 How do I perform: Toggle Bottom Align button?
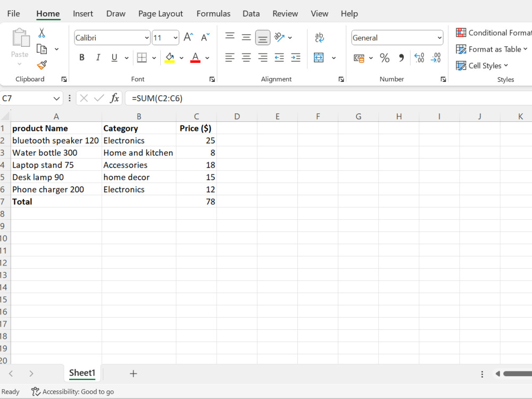263,38
